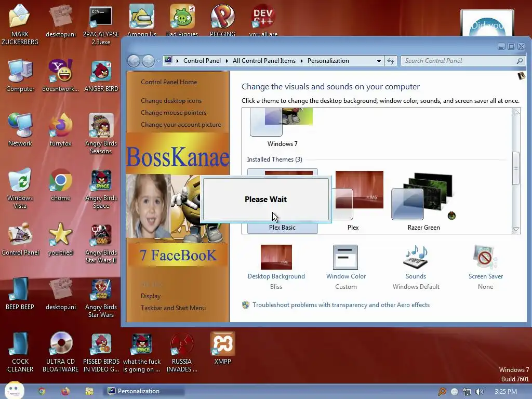Click the Start button smiley orb
Viewport: 532px width, 399px height.
(x=14, y=391)
